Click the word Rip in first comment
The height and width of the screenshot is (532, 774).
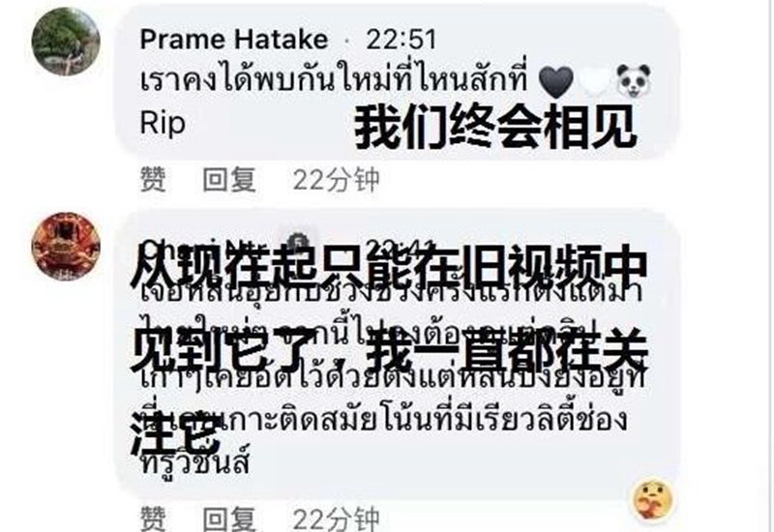(163, 124)
